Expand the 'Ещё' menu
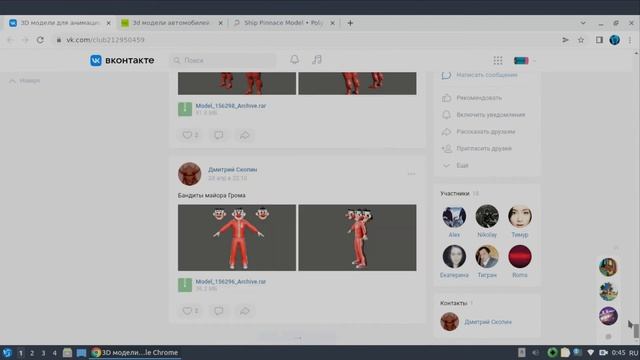Viewport: 640px width, 360px height. [x=462, y=165]
